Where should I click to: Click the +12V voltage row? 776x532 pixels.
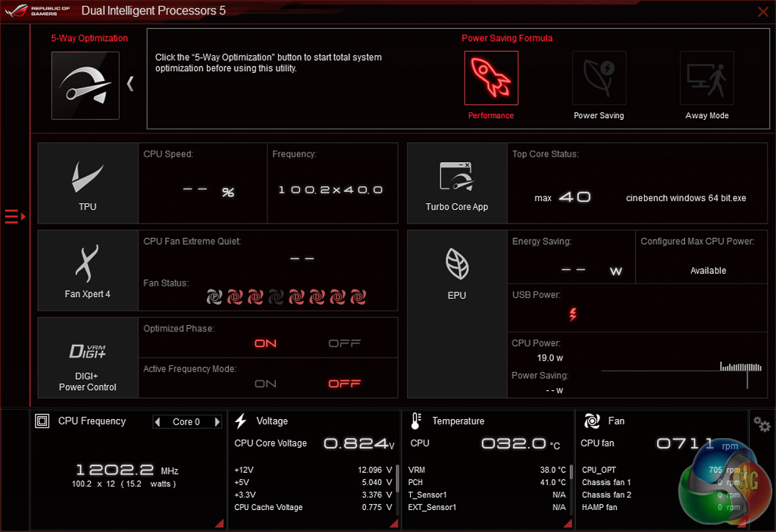313,470
